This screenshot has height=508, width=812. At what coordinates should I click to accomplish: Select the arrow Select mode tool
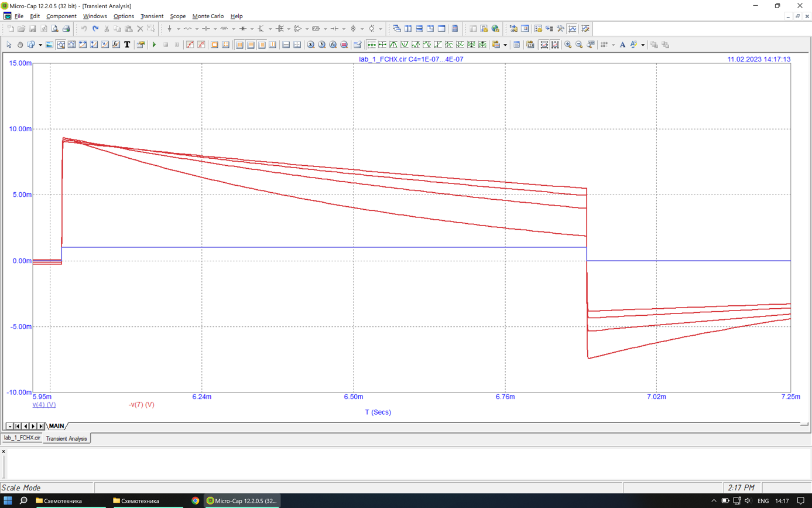click(9, 45)
